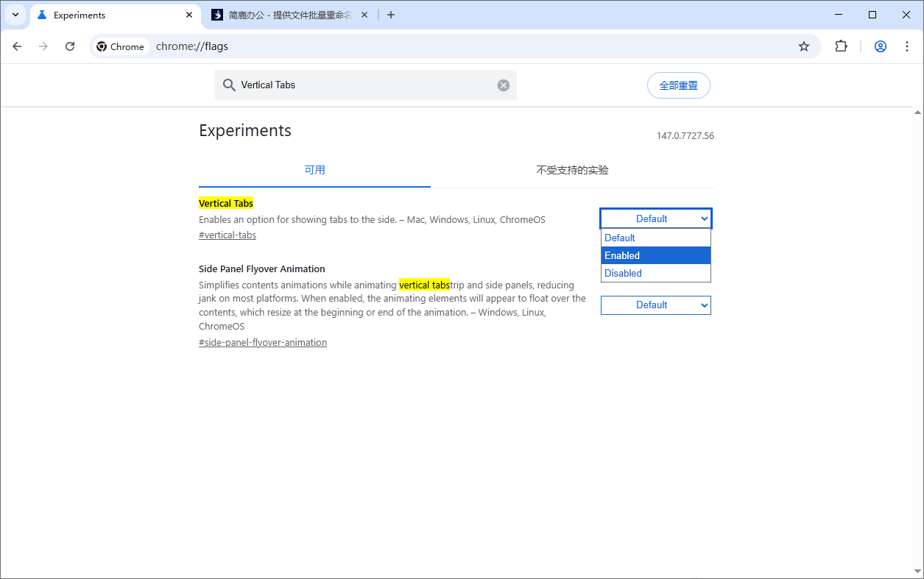Viewport: 924px width, 579px height.
Task: Switch to the 不受支持的实验 tab
Action: [572, 170]
